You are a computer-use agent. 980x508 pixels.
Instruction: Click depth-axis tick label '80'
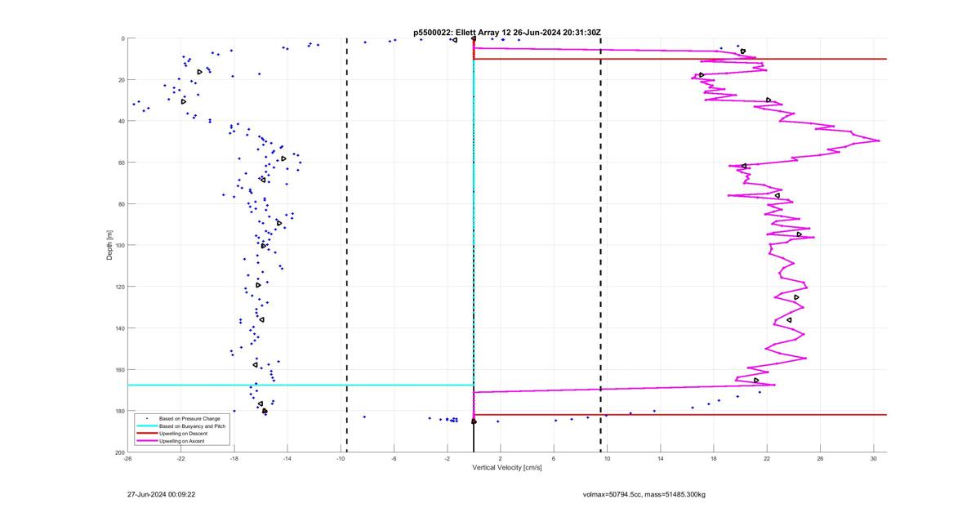pyautogui.click(x=121, y=204)
